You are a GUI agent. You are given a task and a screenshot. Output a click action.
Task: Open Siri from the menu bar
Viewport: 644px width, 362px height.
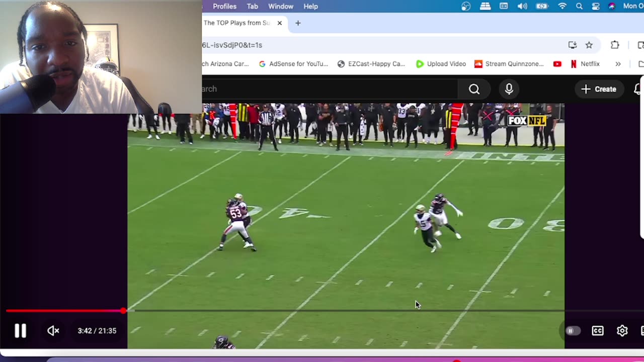coord(612,6)
